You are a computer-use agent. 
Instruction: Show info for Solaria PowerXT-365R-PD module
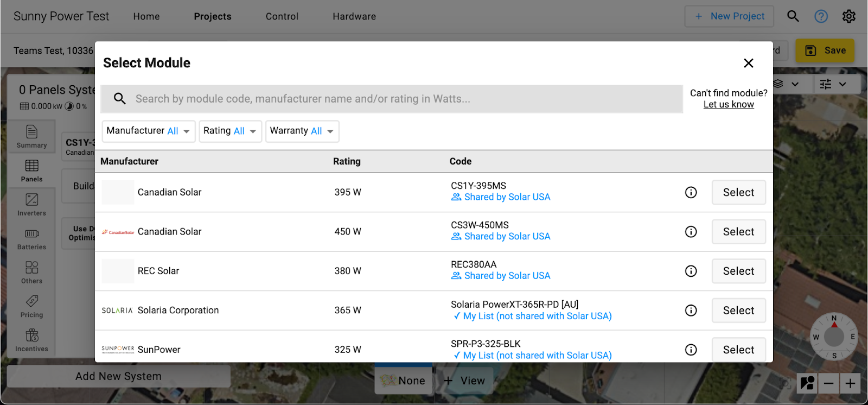point(691,311)
